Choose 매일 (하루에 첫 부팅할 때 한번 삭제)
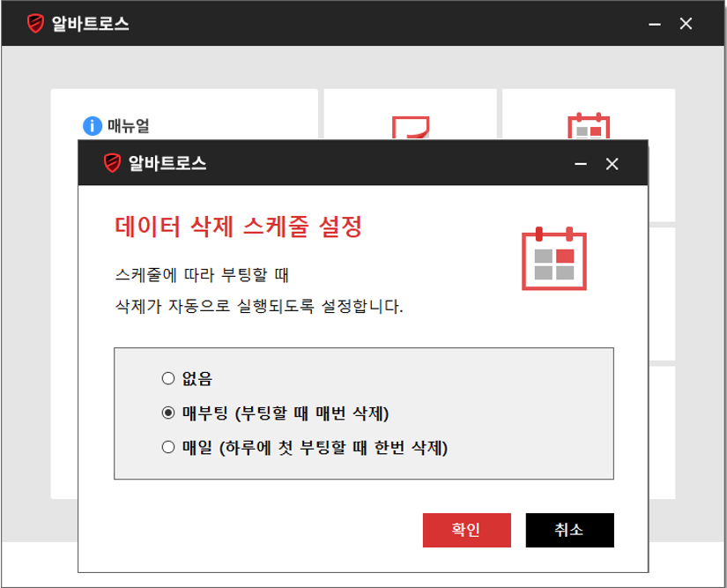This screenshot has width=727, height=588. (x=168, y=448)
